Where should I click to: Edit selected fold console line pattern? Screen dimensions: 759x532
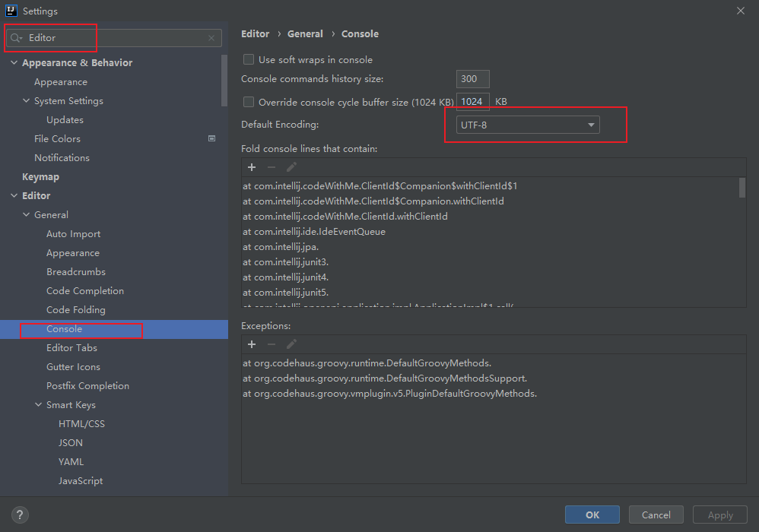tap(291, 167)
